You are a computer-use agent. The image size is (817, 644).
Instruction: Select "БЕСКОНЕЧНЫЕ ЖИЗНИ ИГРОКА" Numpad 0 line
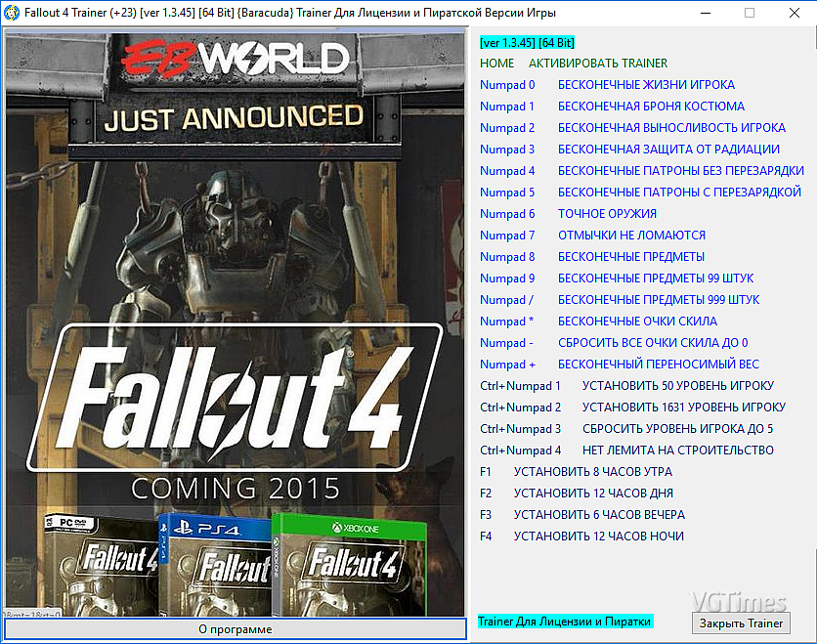tap(607, 85)
